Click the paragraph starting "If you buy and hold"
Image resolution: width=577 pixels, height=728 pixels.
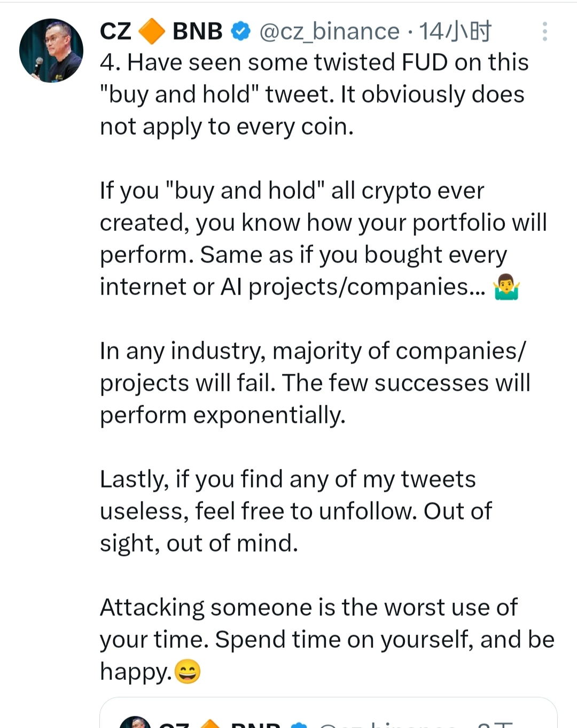point(323,239)
